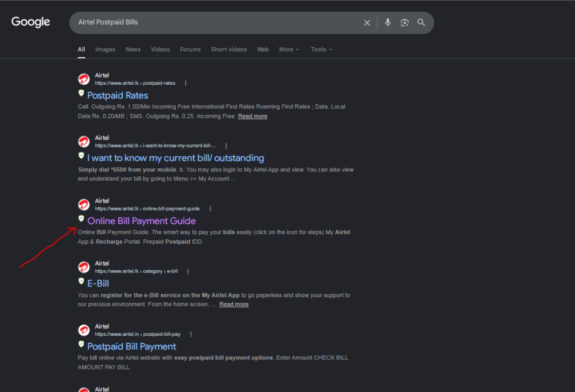The height and width of the screenshot is (392, 575).
Task: Click Read more under E-Bill snippet
Action: pyautogui.click(x=234, y=304)
